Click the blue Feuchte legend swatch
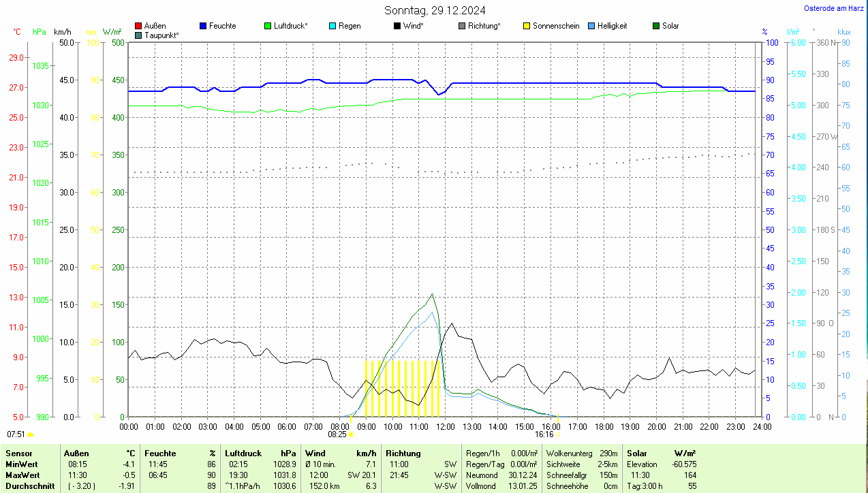This screenshot has width=868, height=493. [203, 26]
